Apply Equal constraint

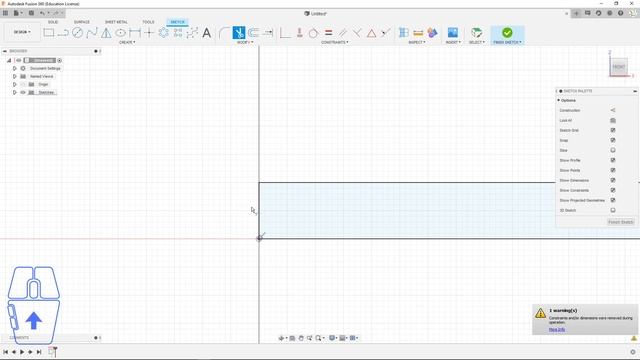(328, 33)
